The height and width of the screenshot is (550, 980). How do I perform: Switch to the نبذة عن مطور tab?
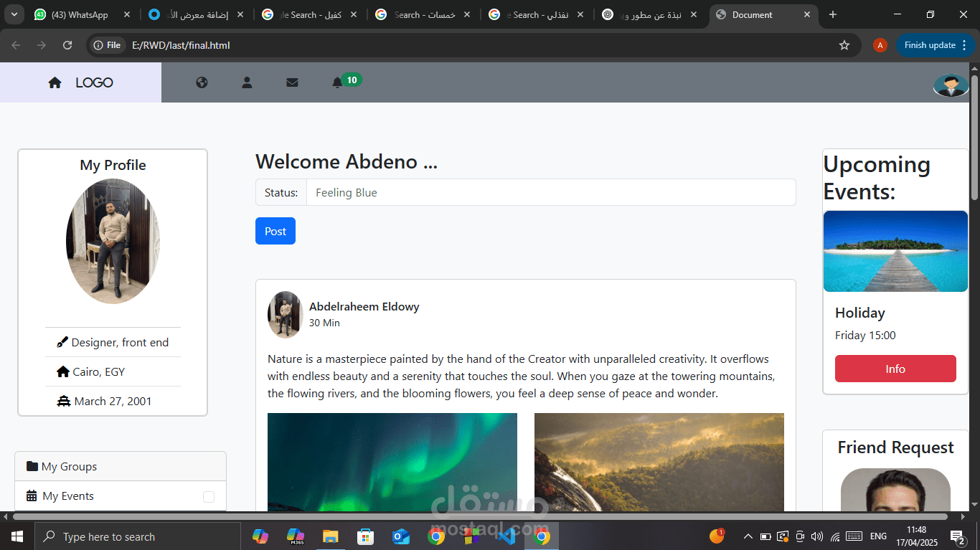(650, 15)
